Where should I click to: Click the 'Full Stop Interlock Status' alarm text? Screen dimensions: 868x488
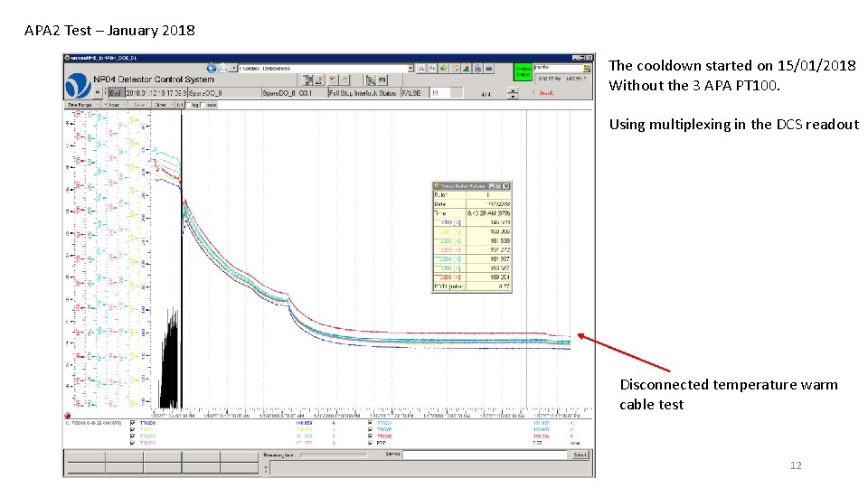pos(363,93)
